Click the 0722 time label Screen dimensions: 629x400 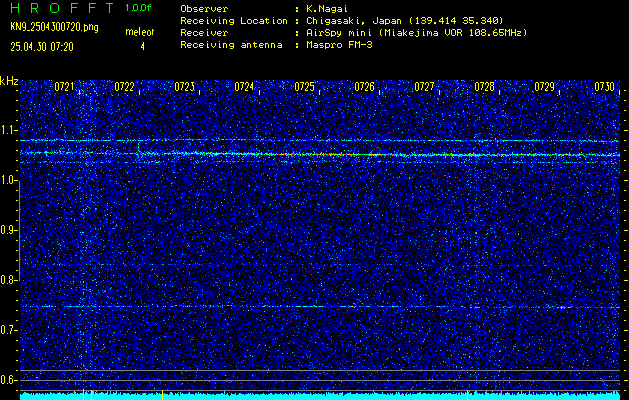tap(124, 87)
